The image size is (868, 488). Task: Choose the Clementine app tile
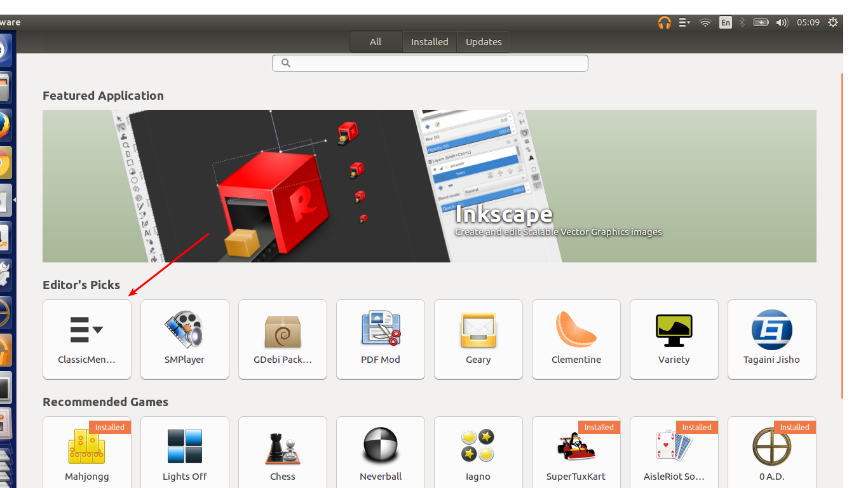(576, 339)
